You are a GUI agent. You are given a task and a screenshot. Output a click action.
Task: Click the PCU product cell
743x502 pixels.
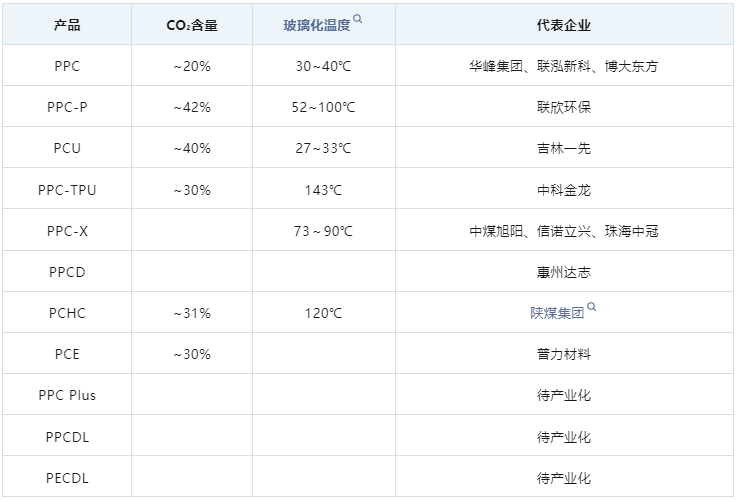coord(67,148)
